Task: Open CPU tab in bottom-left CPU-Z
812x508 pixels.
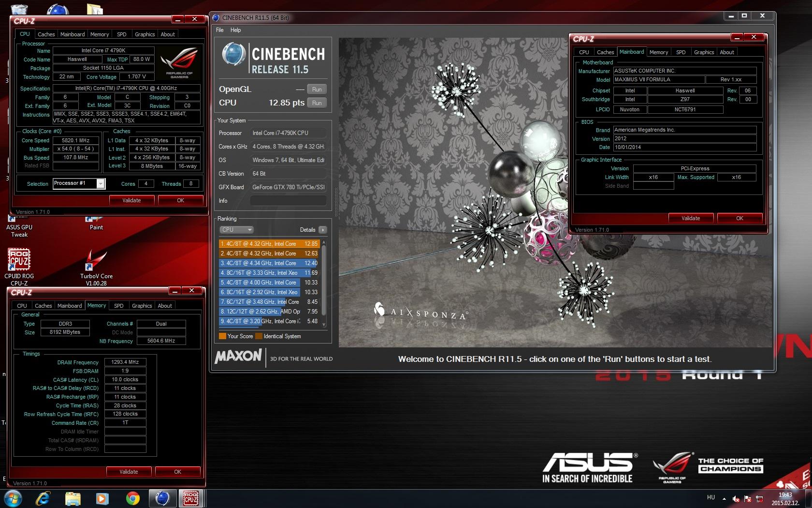Action: pyautogui.click(x=22, y=306)
